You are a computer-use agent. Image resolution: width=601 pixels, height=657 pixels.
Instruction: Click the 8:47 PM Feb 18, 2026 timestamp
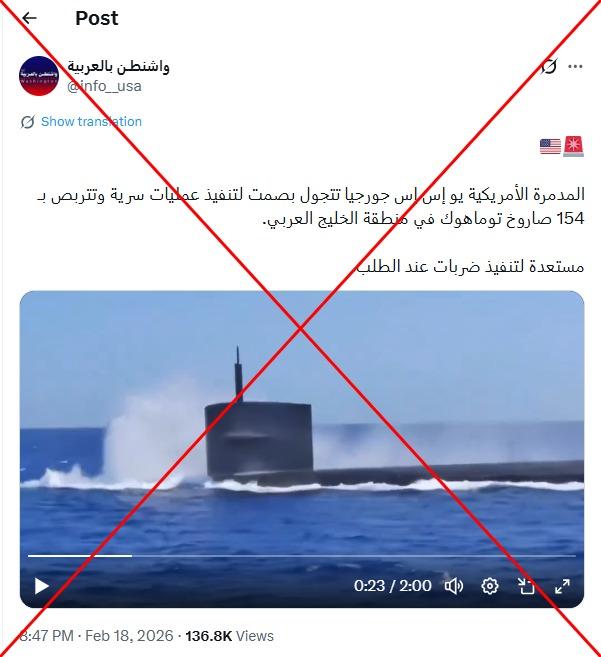(x=96, y=636)
